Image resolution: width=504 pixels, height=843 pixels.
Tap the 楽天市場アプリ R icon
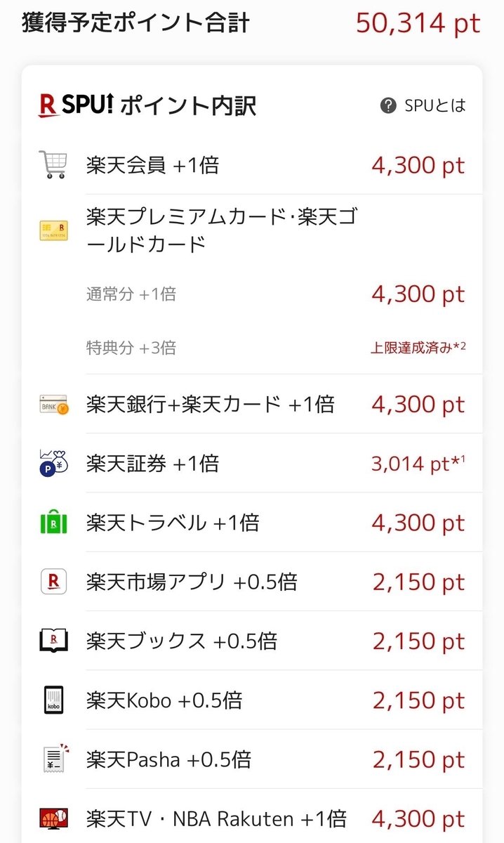pos(53,582)
